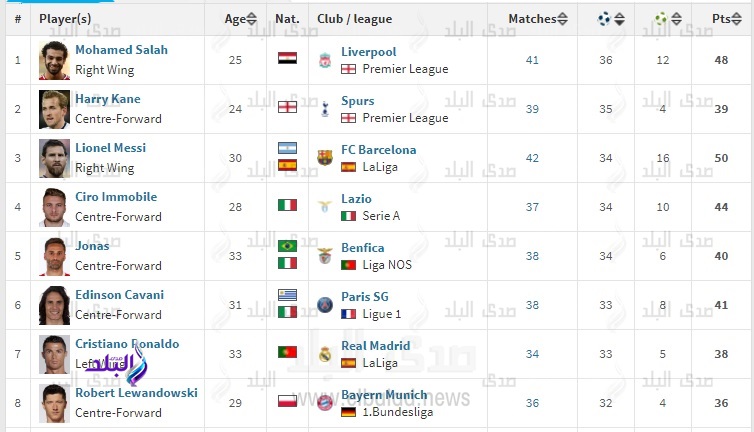Open Robert Lewandowski profile link
Screen dimensions: 754x432
pyautogui.click(x=137, y=393)
